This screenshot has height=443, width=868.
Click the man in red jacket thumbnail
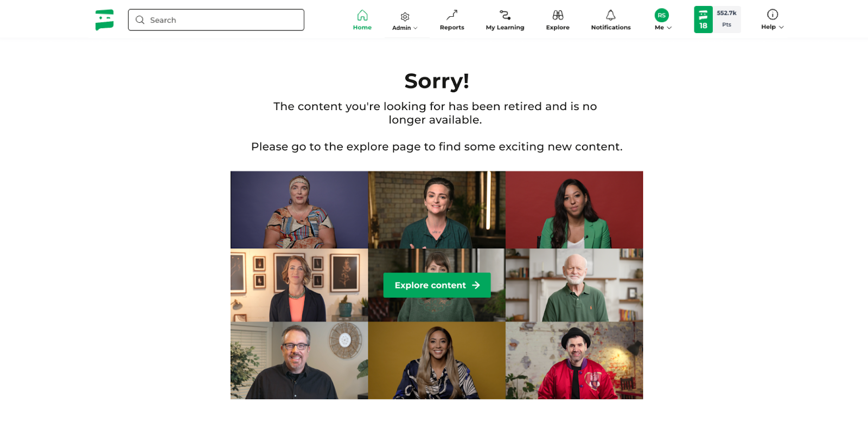574,361
